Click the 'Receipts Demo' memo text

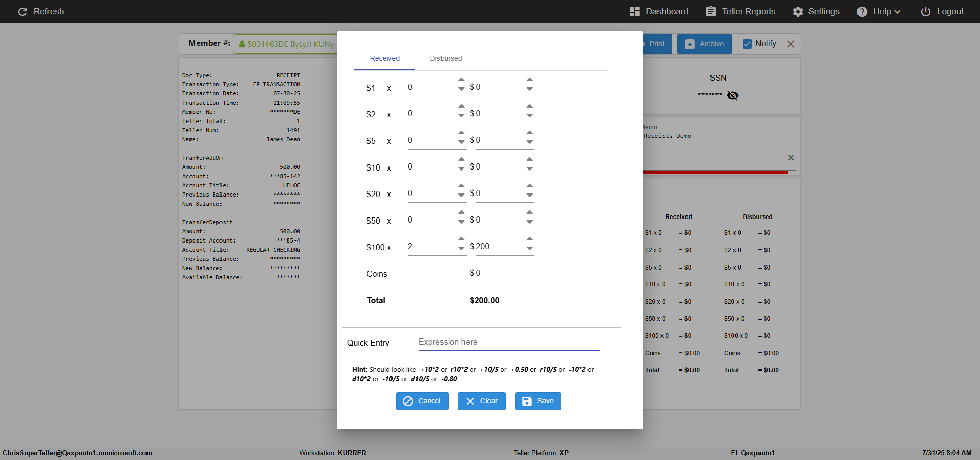667,136
